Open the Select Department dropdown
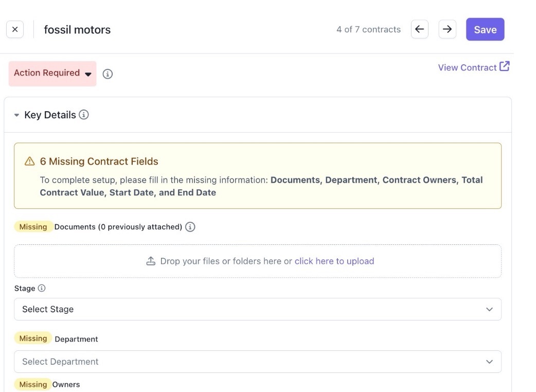The image size is (536, 392). [257, 362]
